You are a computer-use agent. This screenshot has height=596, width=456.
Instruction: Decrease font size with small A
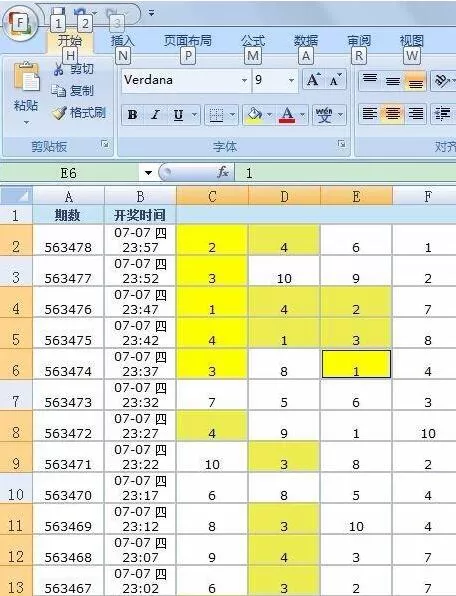336,80
